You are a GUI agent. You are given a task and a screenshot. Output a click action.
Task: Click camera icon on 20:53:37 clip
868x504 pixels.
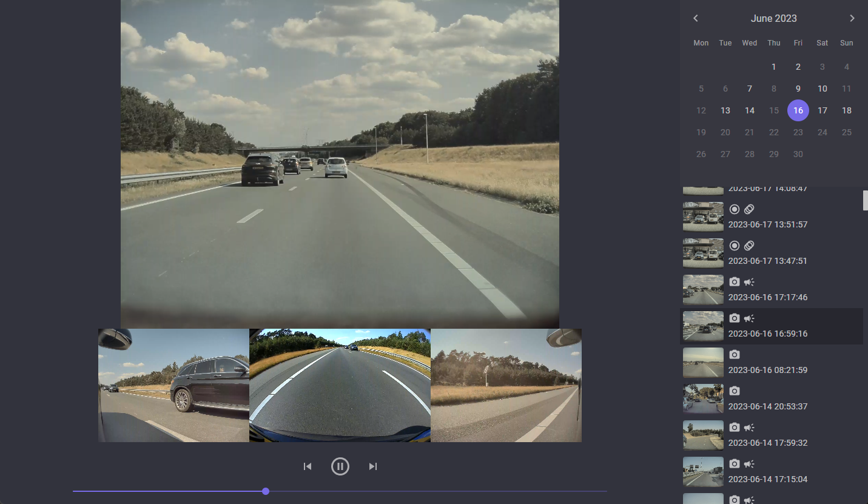[x=735, y=391]
